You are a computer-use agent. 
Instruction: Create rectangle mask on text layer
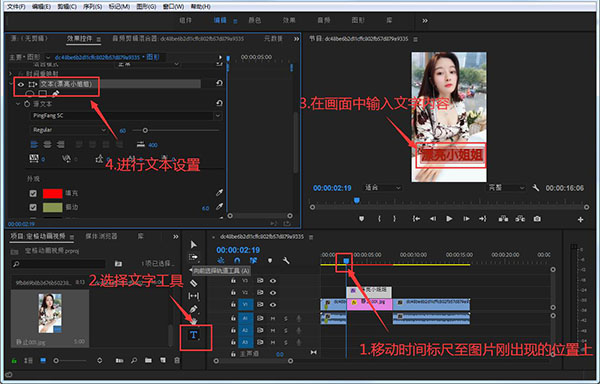(43, 93)
